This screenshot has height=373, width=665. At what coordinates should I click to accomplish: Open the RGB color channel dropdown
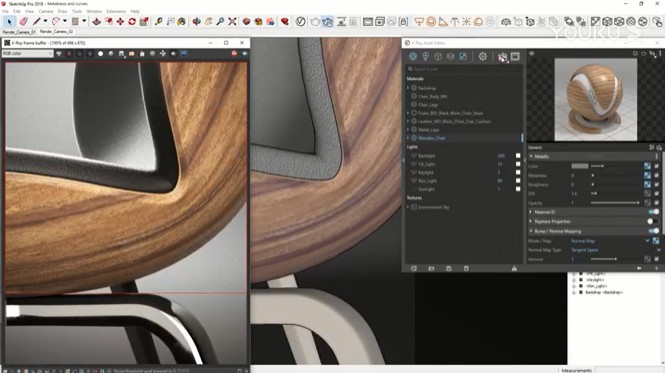click(x=28, y=54)
